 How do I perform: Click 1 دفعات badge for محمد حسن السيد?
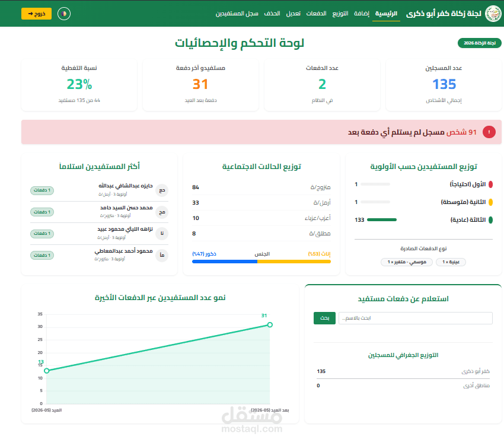42,212
